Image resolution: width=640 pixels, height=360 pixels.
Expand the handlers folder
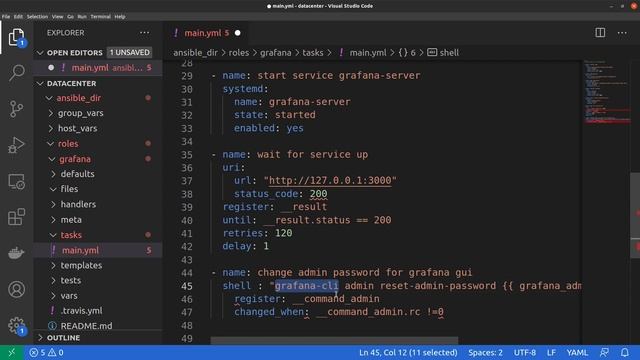click(x=53, y=204)
